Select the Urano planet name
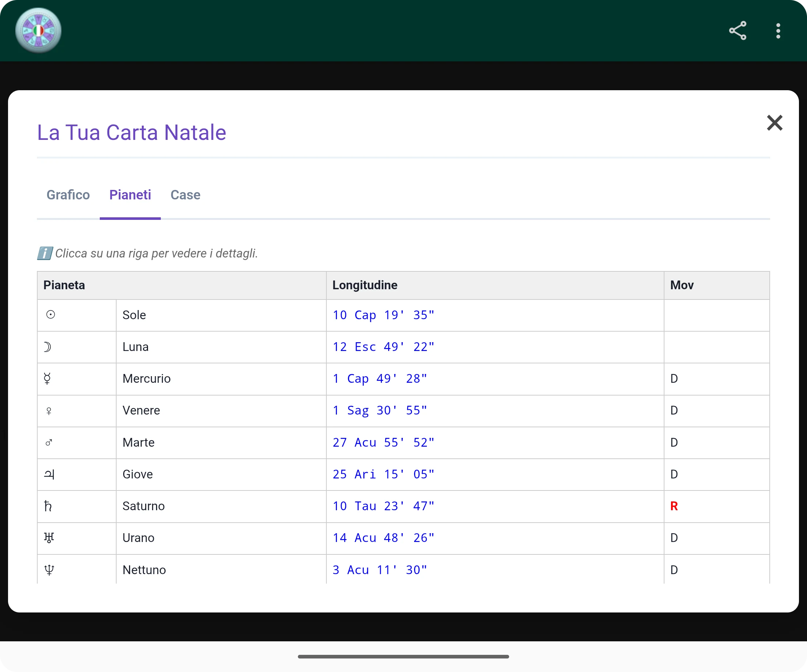 pos(139,538)
